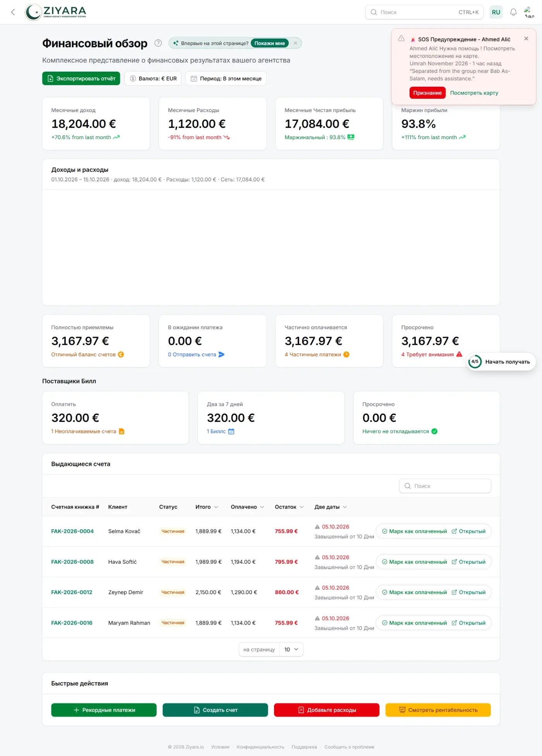Mark Selma Kovač invoice as paid
Screen dimensions: 542x756
(414, 531)
